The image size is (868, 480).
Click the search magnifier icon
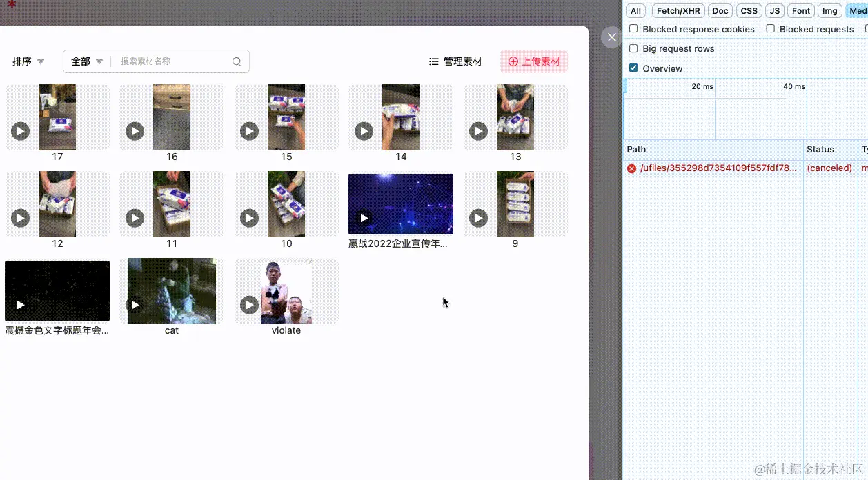pos(237,61)
